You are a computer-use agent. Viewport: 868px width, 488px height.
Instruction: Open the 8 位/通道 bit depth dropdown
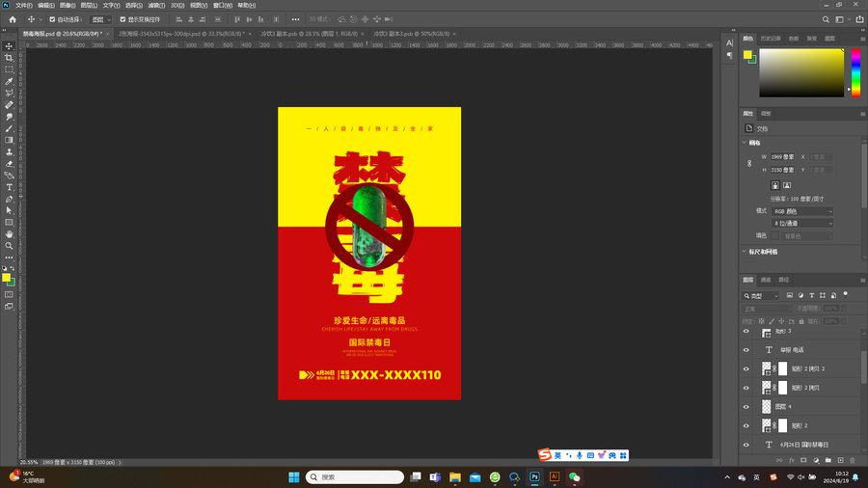click(802, 224)
